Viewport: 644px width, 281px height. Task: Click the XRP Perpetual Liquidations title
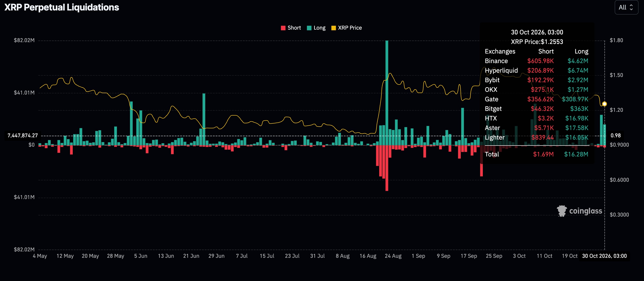click(x=62, y=8)
